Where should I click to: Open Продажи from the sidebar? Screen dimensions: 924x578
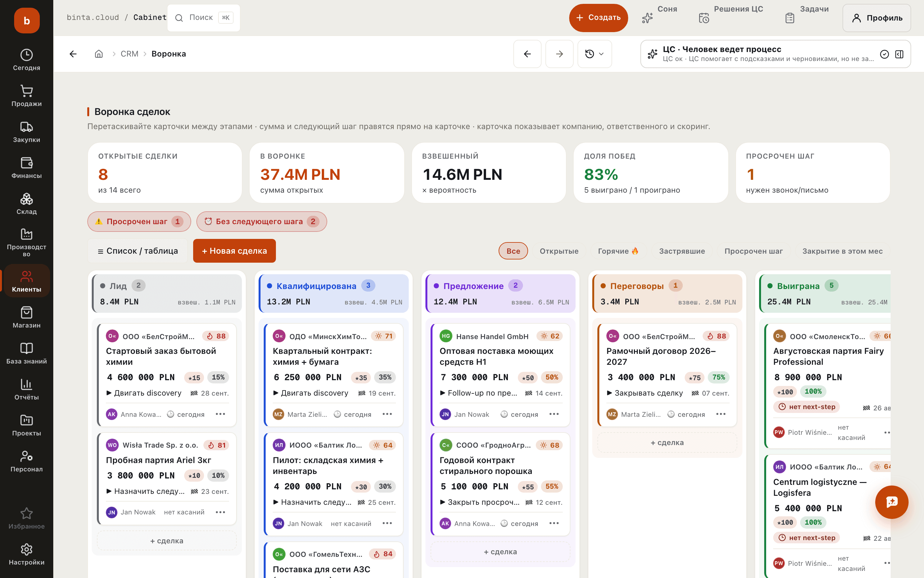tap(26, 96)
